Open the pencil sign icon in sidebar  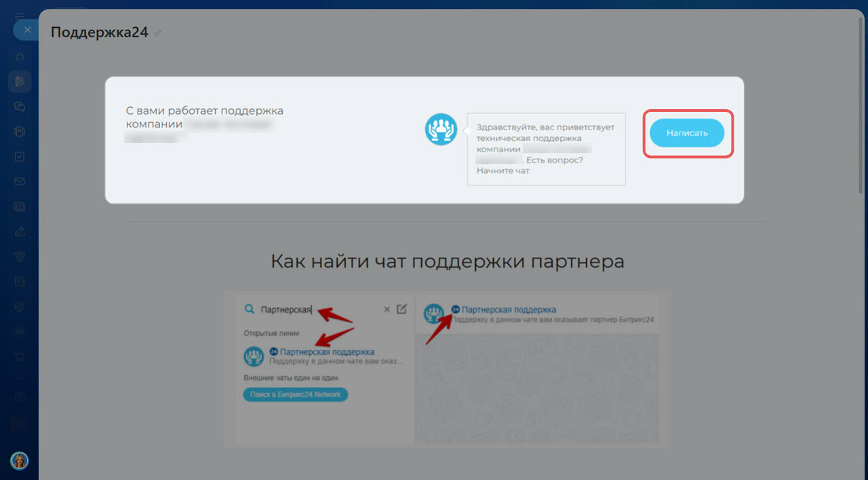pos(20,231)
